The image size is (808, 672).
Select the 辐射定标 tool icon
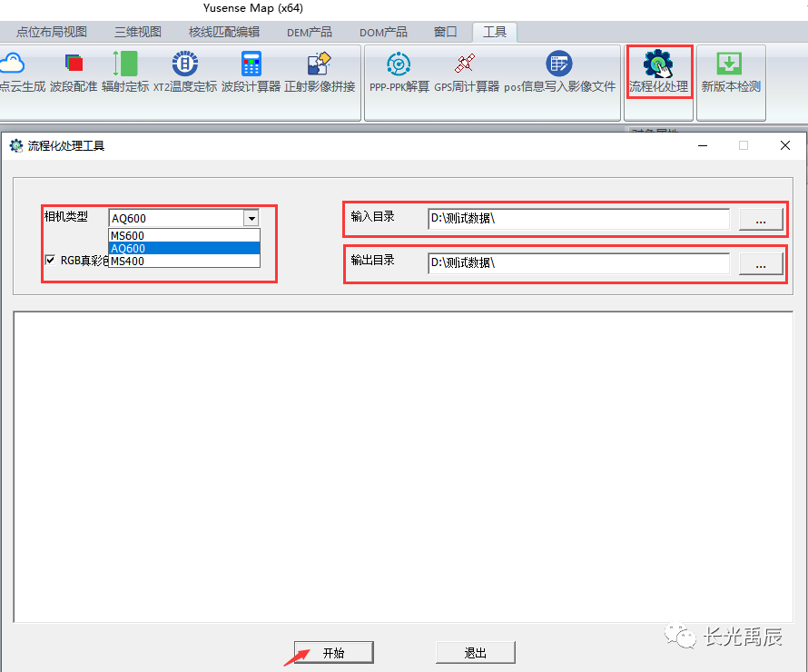tap(125, 64)
